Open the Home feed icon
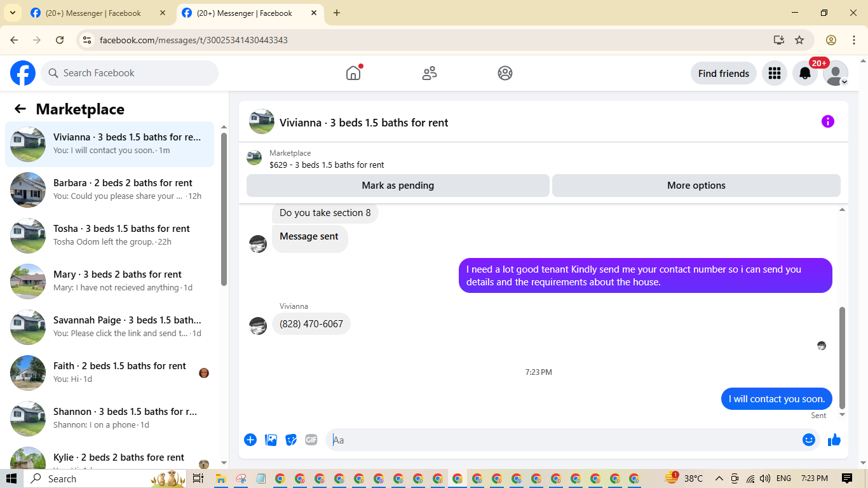 coord(353,73)
